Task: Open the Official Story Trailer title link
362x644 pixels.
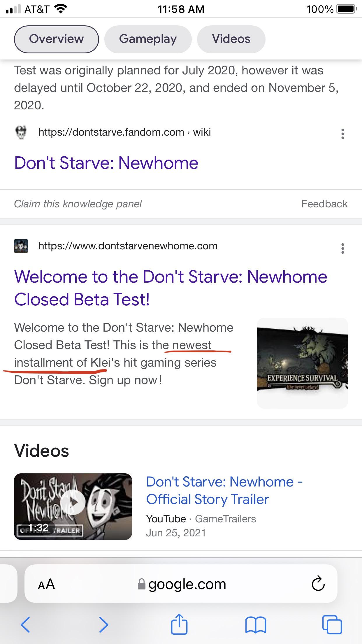Action: tap(224, 490)
